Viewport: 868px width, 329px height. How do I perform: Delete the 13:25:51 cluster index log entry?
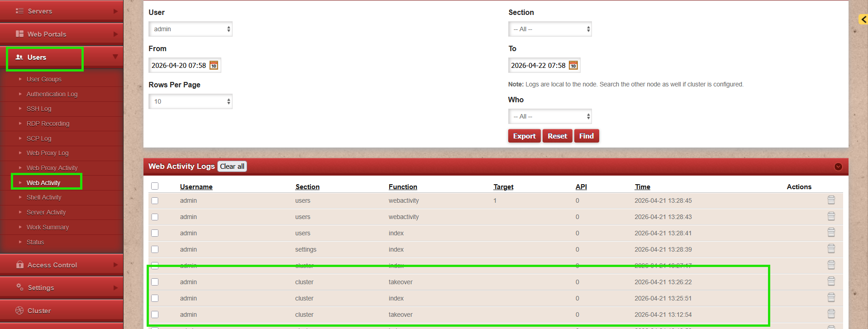[831, 298]
